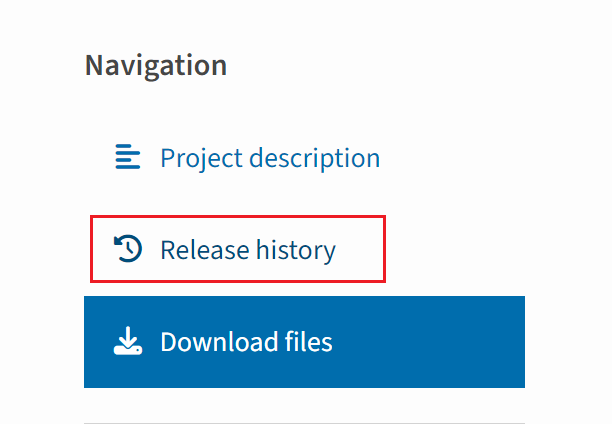Click the Navigation heading

coord(156,65)
